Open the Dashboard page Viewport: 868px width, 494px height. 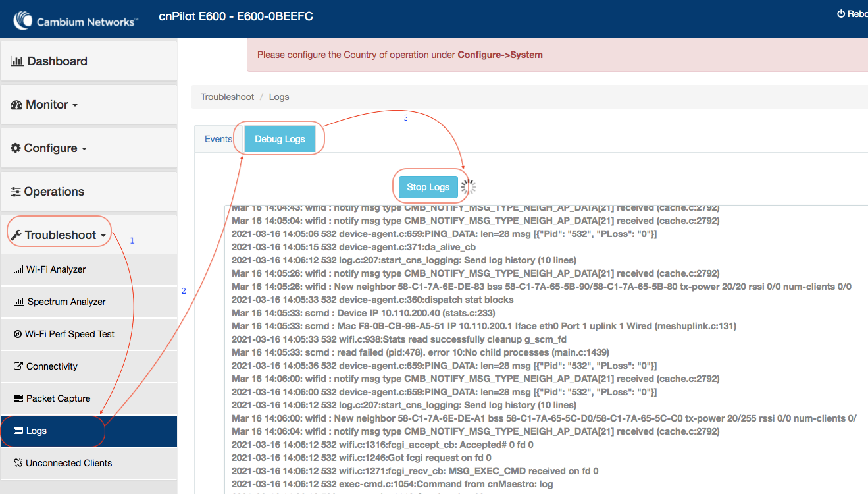coord(57,61)
